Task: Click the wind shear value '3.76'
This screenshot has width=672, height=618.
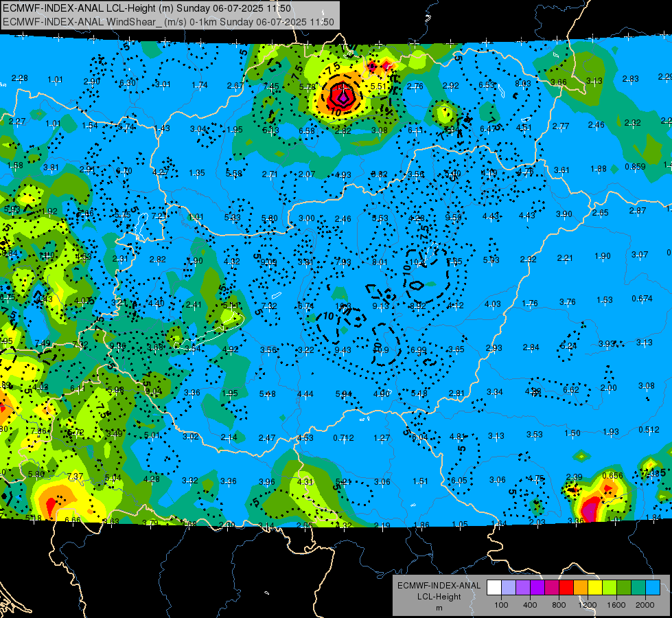Action: [x=568, y=302]
